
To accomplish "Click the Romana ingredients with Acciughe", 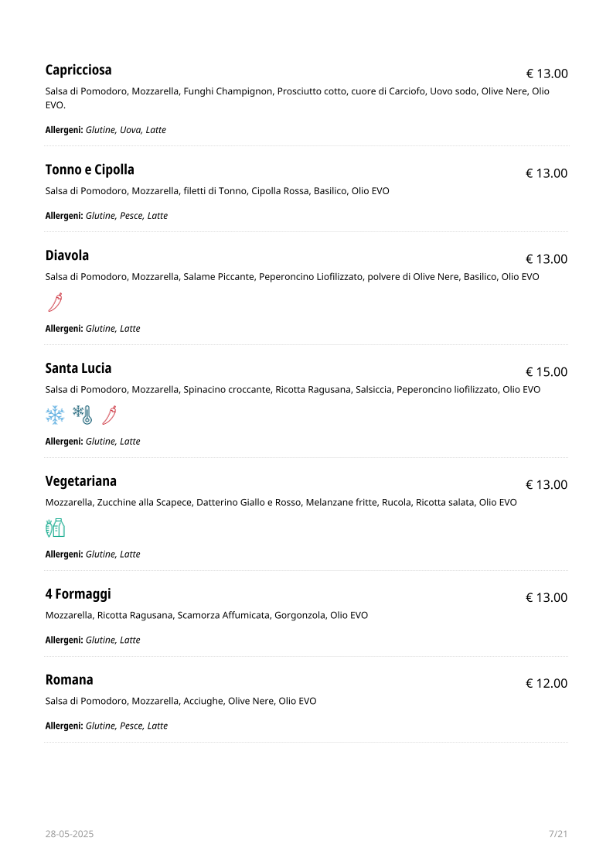I will coord(181,702).
